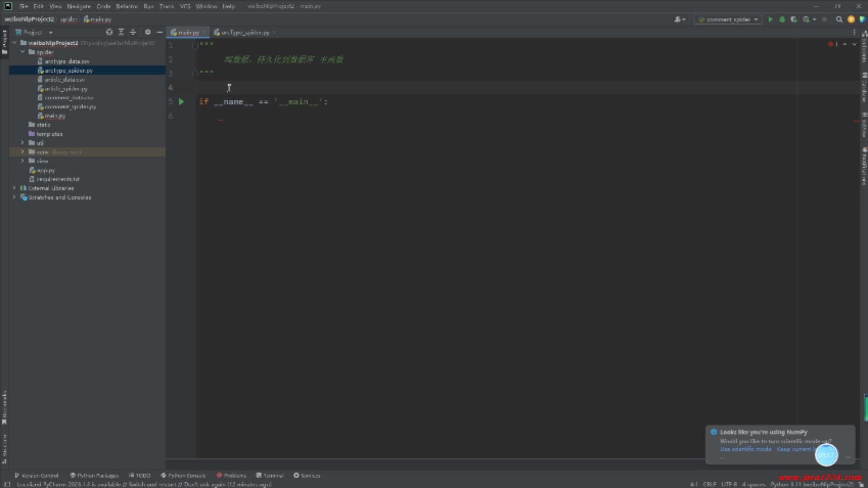
Task: Switch to the arcType_spider.py tab
Action: [x=245, y=33]
